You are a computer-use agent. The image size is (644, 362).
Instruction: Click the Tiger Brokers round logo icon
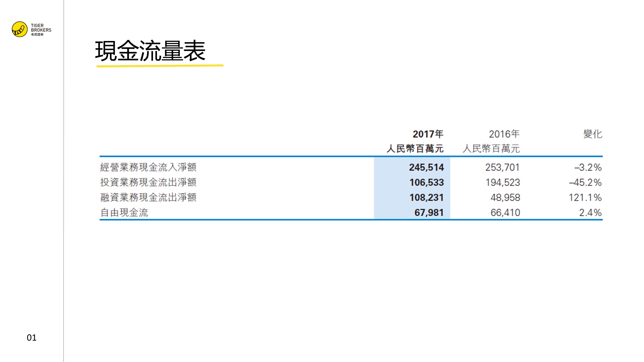(x=20, y=29)
